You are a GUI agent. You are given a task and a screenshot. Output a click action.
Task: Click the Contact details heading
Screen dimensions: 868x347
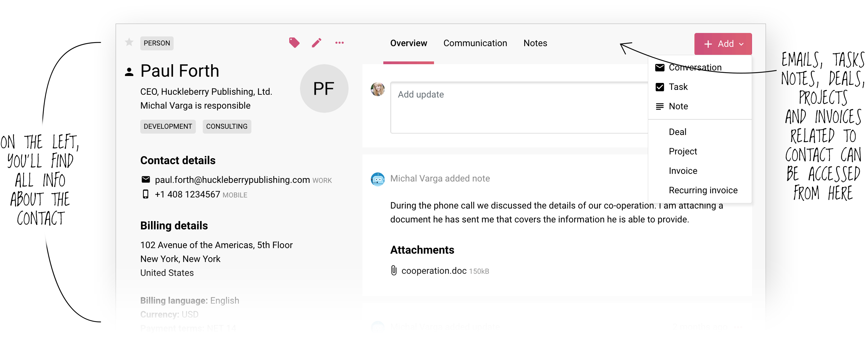coord(178,160)
